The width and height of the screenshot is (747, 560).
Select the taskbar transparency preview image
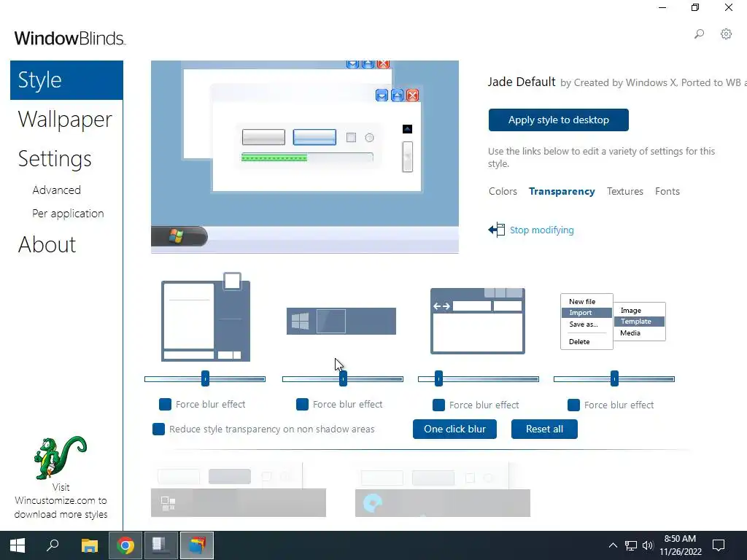tap(341, 321)
